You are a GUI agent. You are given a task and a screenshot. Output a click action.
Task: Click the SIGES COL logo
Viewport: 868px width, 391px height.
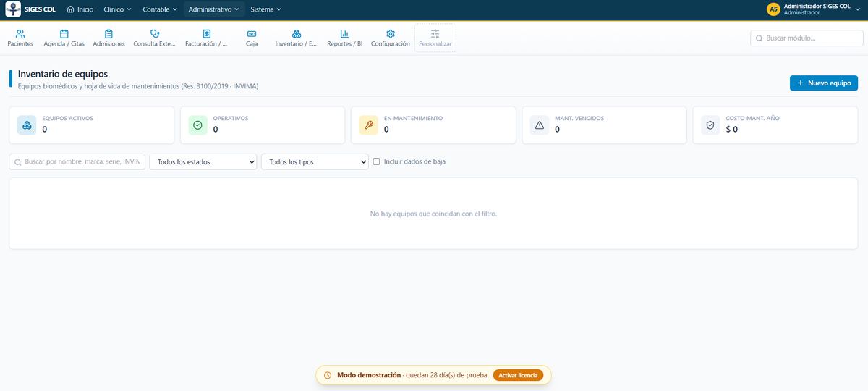pos(13,9)
